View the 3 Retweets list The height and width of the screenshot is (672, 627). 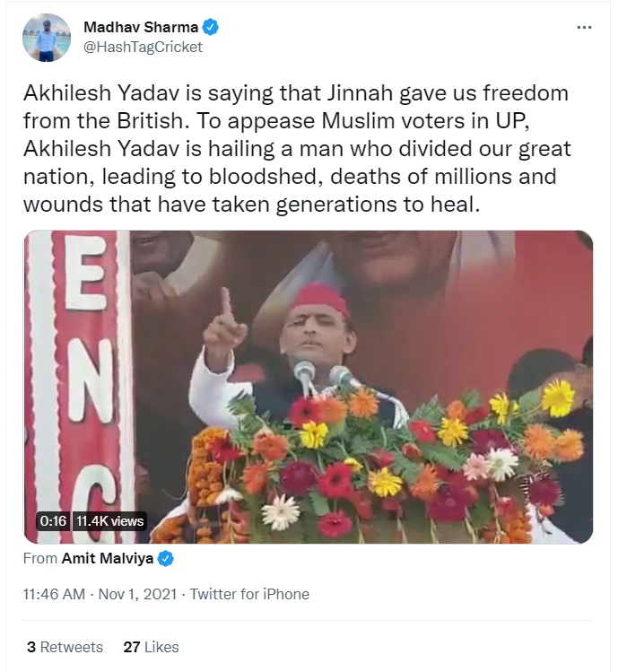coord(65,646)
